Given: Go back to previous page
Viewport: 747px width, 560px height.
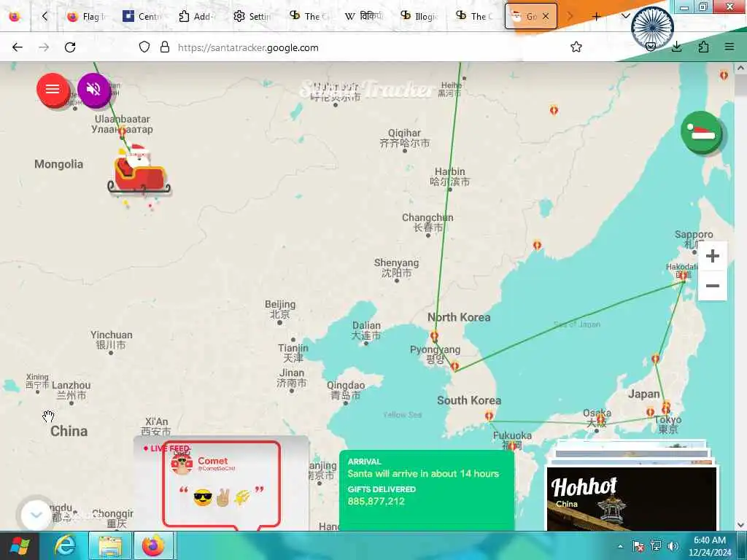Looking at the screenshot, I should click(x=18, y=47).
